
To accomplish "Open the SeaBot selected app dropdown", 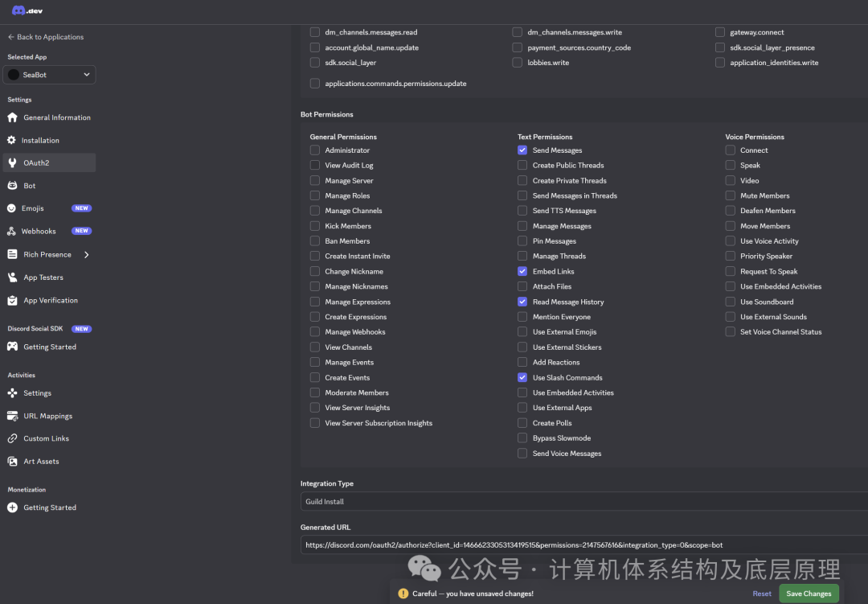I will pyautogui.click(x=49, y=75).
